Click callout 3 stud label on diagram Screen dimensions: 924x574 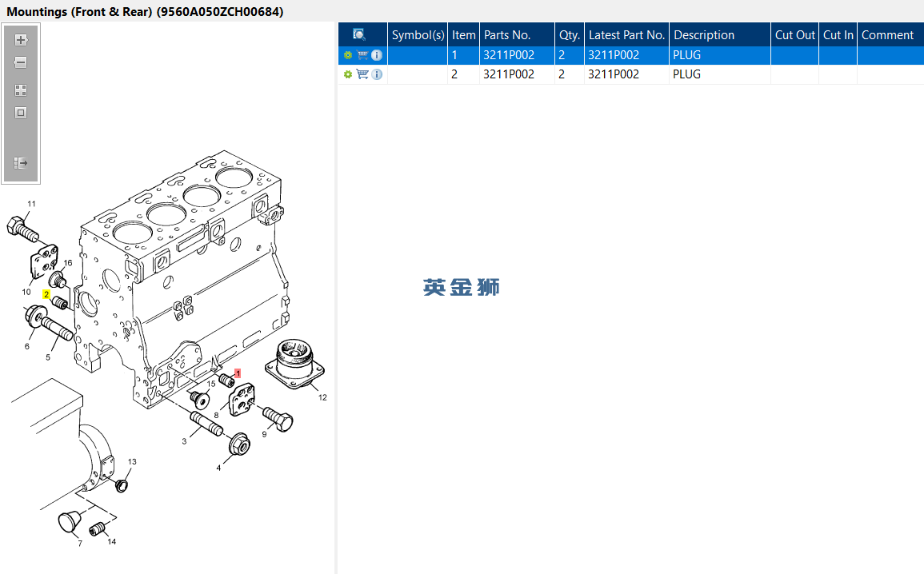184,441
